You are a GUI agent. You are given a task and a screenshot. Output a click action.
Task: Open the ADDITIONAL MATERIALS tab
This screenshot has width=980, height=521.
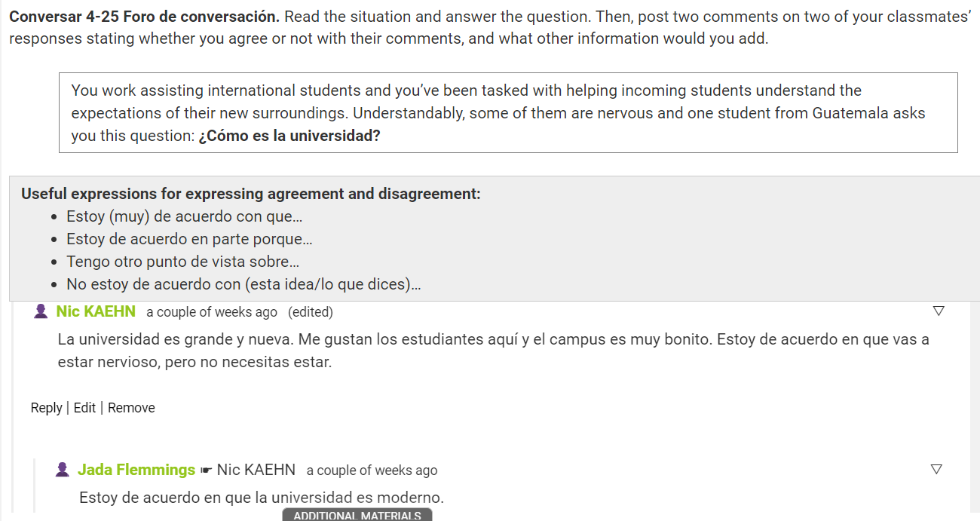pyautogui.click(x=357, y=516)
